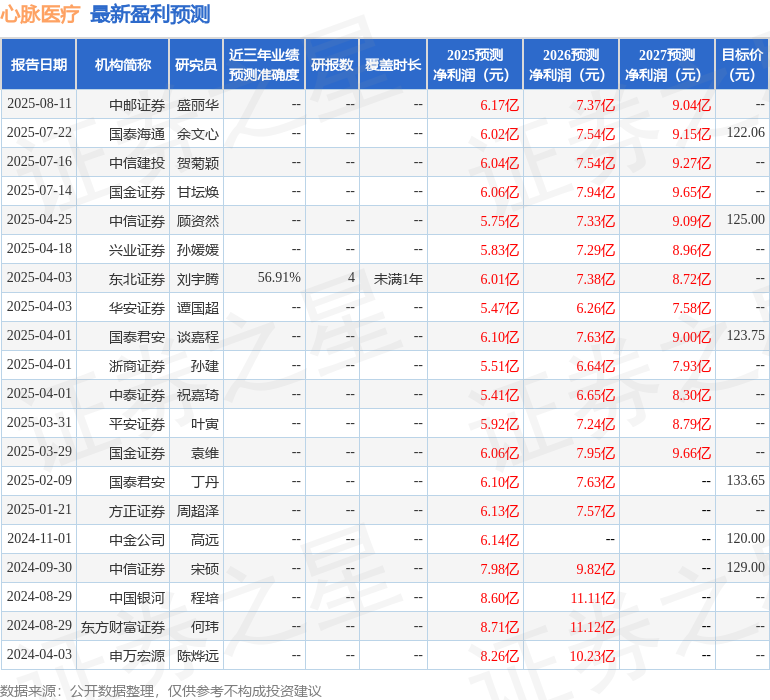The image size is (770, 700).
Task: Click the 研报数 column header
Action: click(332, 65)
